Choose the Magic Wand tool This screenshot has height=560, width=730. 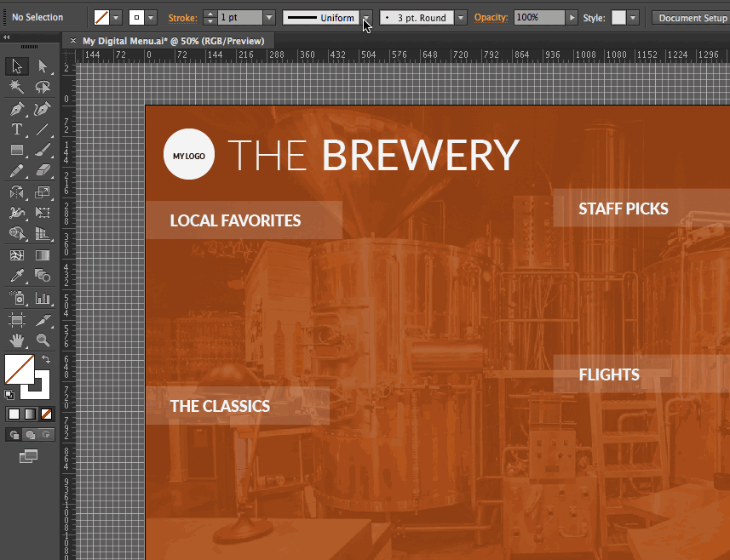pyautogui.click(x=17, y=87)
